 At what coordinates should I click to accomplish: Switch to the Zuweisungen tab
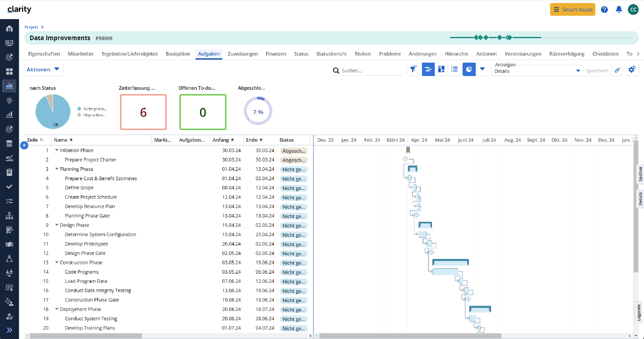[243, 54]
